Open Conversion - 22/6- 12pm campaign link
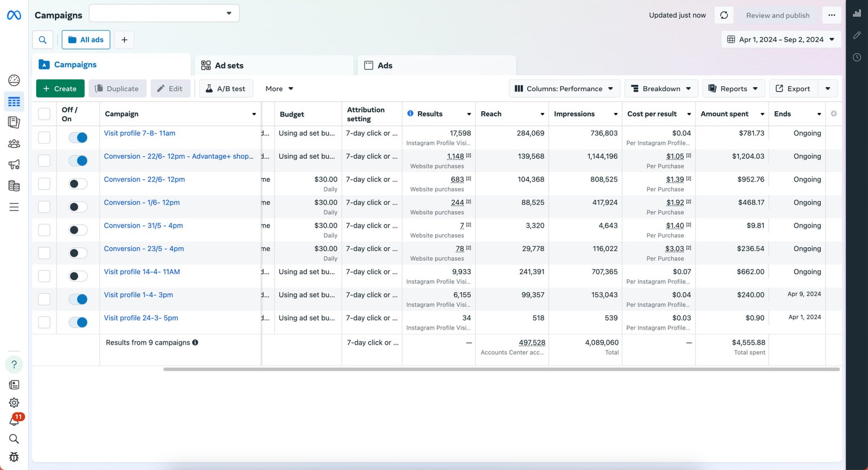This screenshot has width=868, height=470. [144, 179]
